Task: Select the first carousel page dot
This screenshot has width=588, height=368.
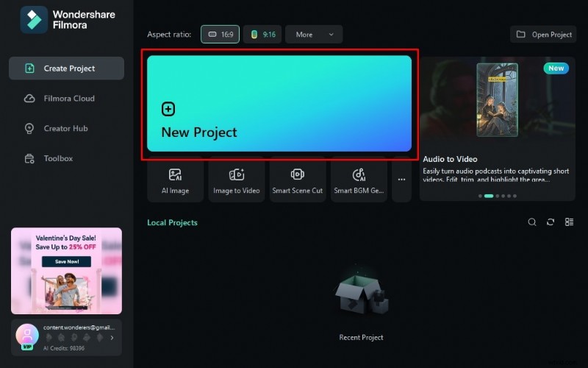Action: coord(481,197)
